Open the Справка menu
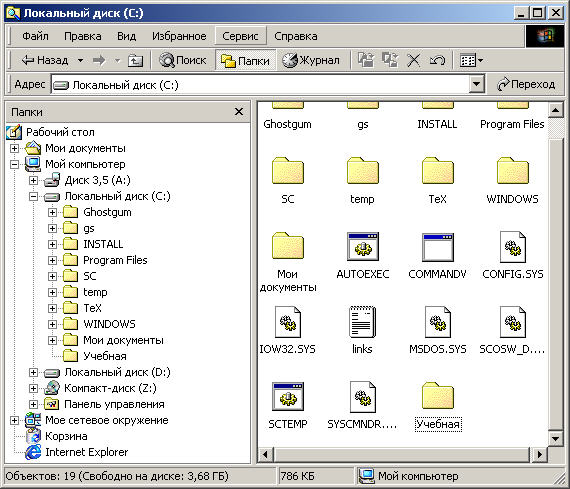The width and height of the screenshot is (570, 489). pos(296,36)
